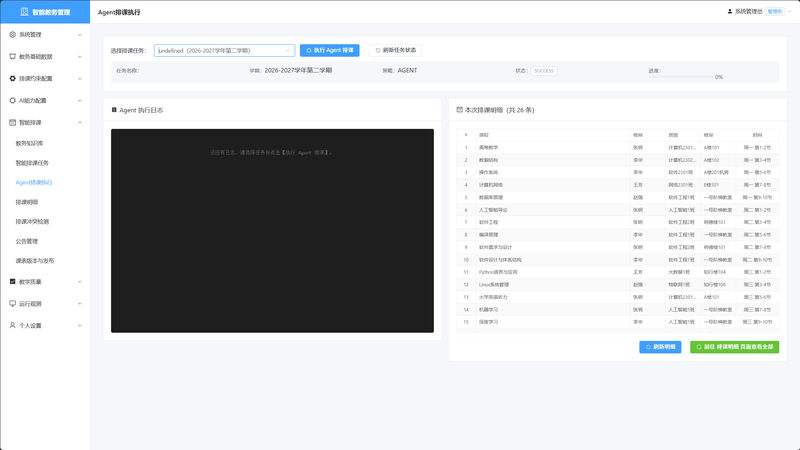This screenshot has width=800, height=450.
Task: Click the 0% progress label
Action: [x=719, y=77]
